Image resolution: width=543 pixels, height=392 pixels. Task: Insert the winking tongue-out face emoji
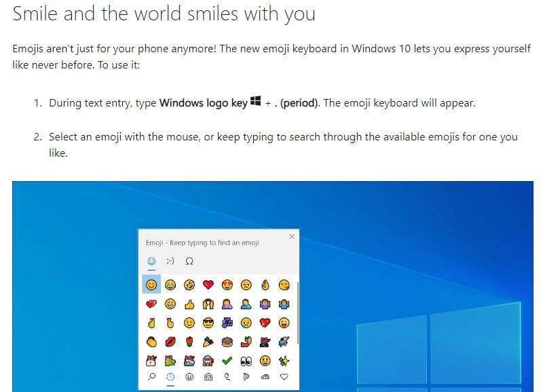pyautogui.click(x=284, y=323)
